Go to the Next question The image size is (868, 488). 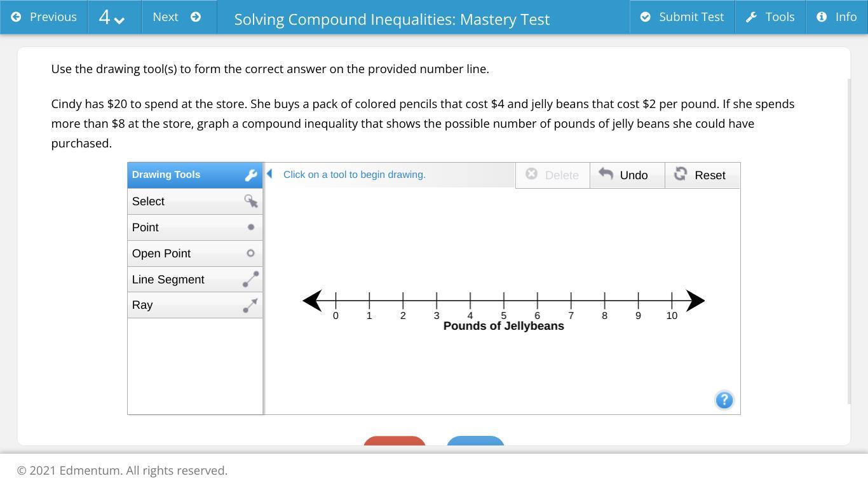point(179,17)
